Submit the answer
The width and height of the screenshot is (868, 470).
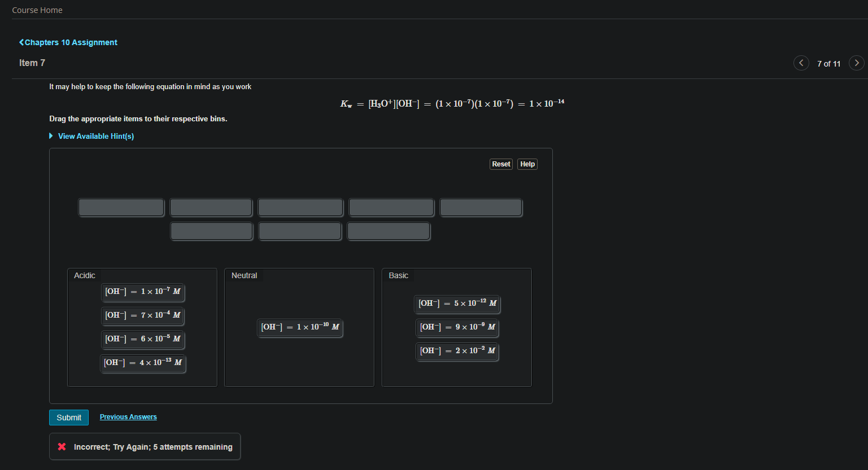(69, 418)
